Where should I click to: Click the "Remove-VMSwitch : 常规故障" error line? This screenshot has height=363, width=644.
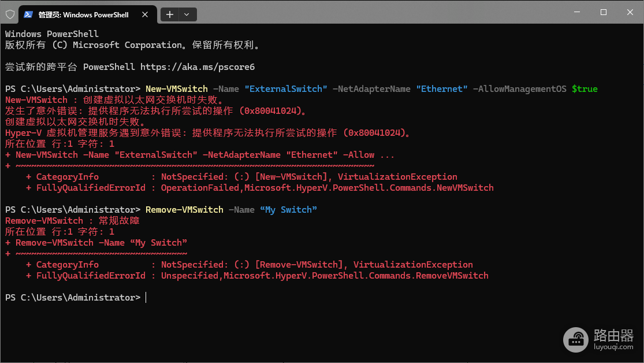click(72, 221)
